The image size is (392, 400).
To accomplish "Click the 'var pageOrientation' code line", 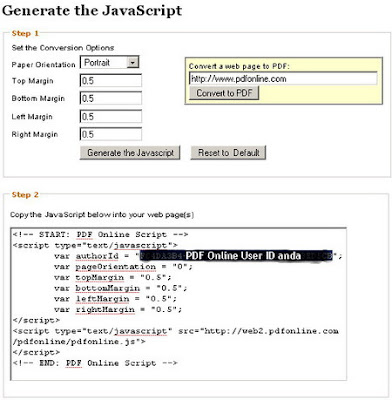I will [123, 267].
